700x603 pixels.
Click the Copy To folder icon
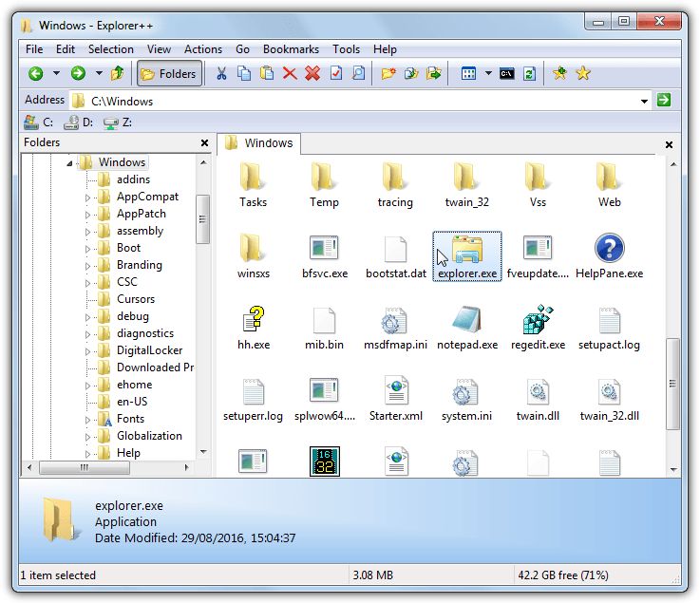pos(410,73)
